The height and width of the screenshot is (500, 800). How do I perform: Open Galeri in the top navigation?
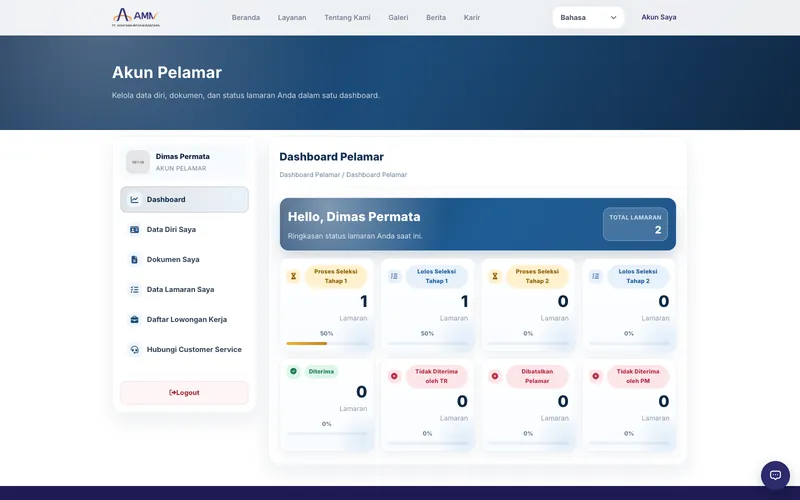398,17
